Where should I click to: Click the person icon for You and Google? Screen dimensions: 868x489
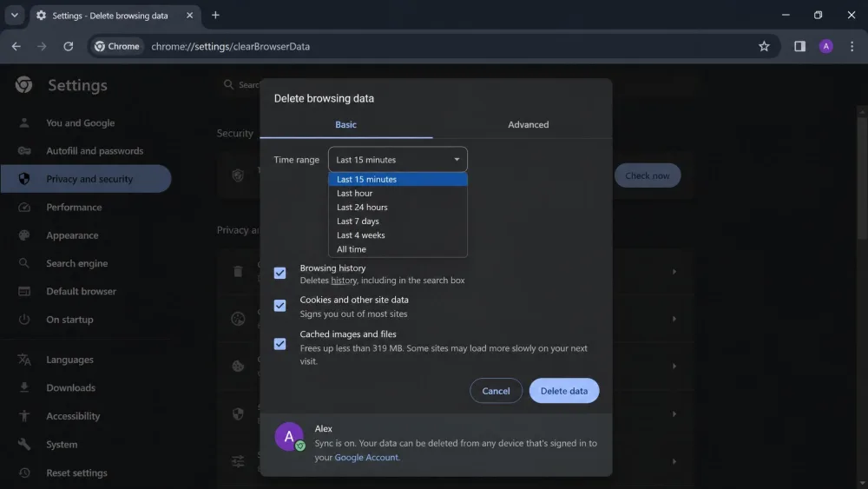(23, 123)
